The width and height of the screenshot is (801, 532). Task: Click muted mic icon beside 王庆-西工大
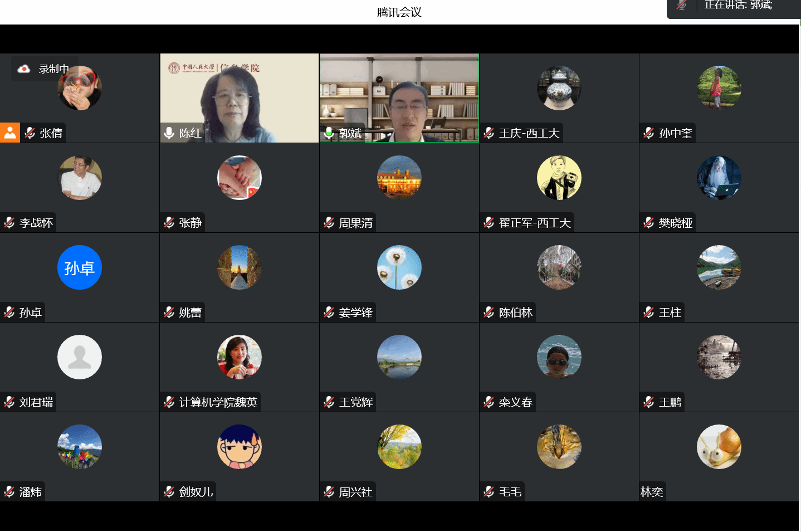(x=489, y=133)
